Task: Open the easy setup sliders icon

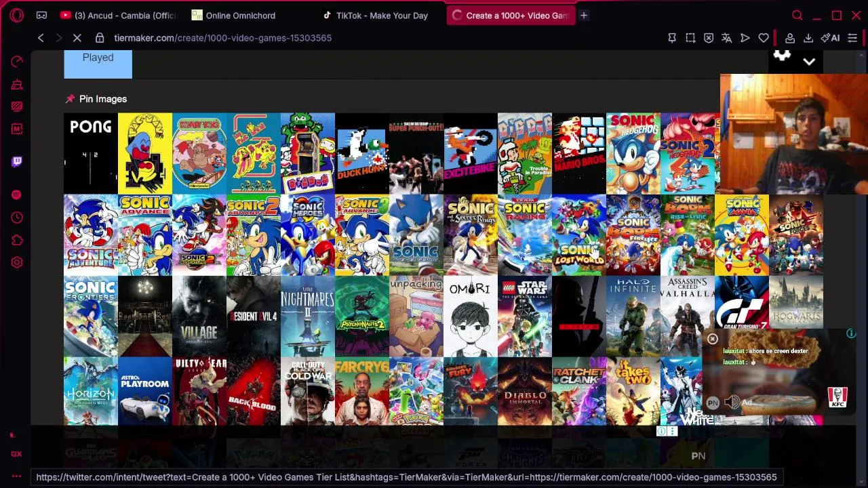Action: click(852, 38)
